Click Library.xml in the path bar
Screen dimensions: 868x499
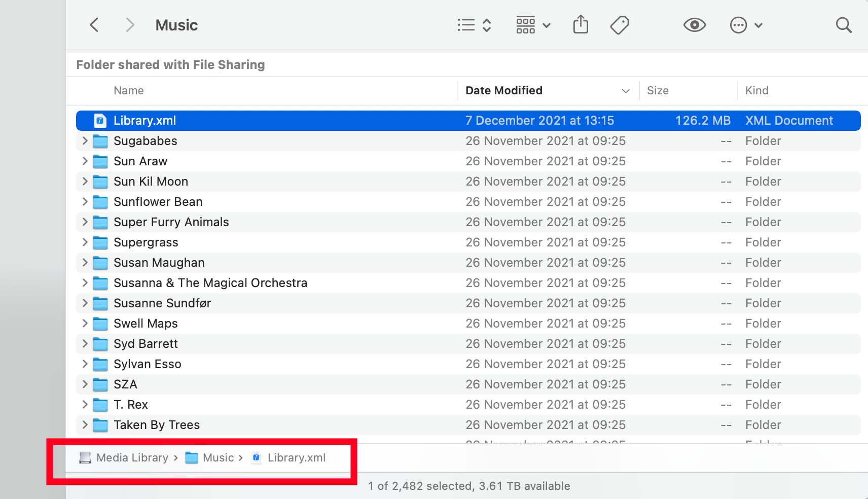point(297,457)
